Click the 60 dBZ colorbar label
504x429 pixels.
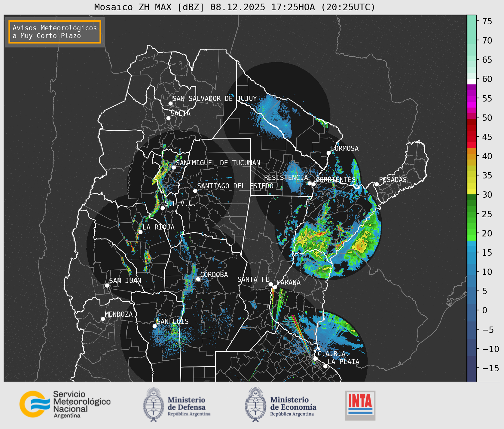pyautogui.click(x=487, y=79)
